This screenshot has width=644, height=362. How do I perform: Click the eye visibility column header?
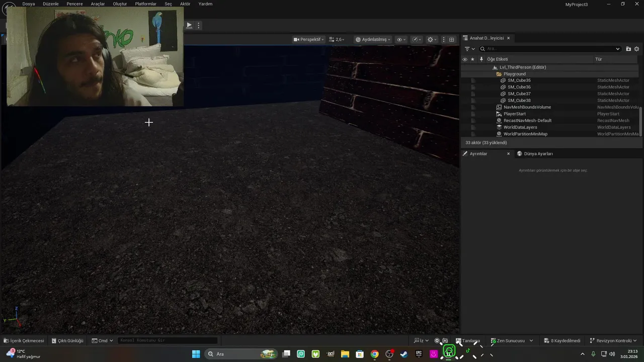pyautogui.click(x=464, y=59)
